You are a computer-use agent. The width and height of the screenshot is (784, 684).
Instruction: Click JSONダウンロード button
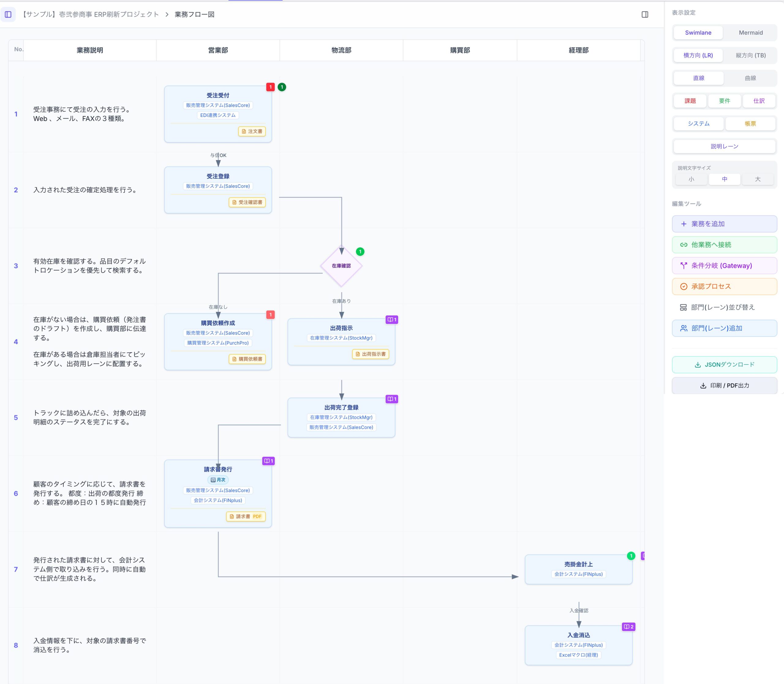724,364
